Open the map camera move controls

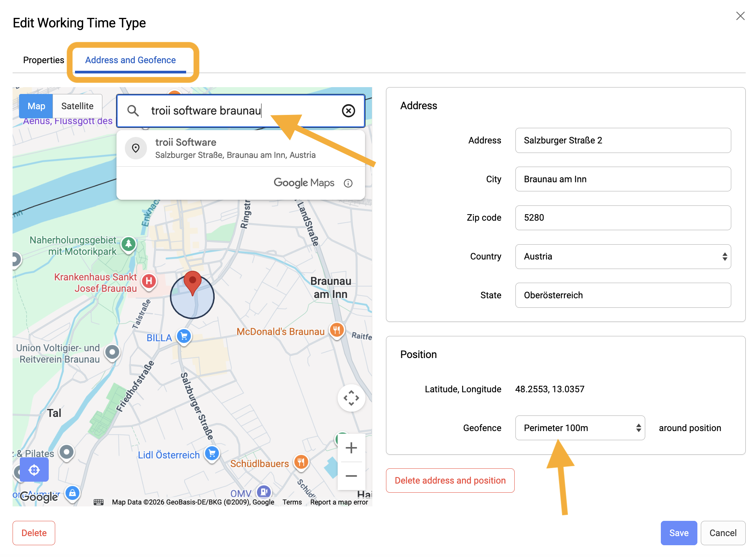click(x=351, y=398)
